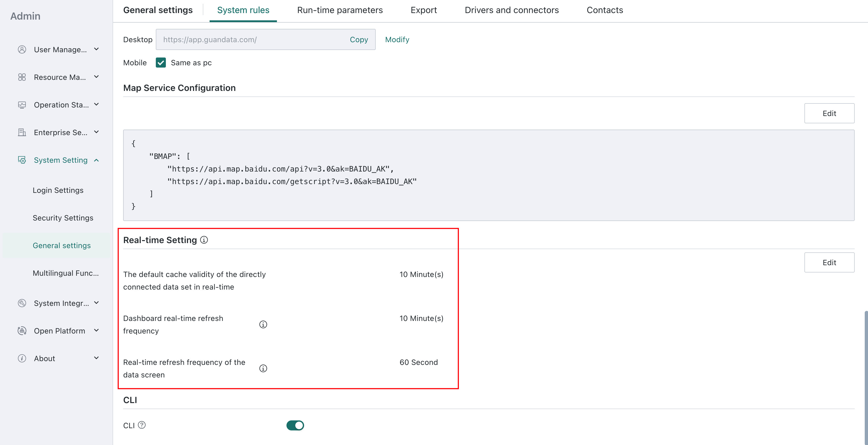
Task: Click inside the BMAP JSON configuration box
Action: click(489, 175)
